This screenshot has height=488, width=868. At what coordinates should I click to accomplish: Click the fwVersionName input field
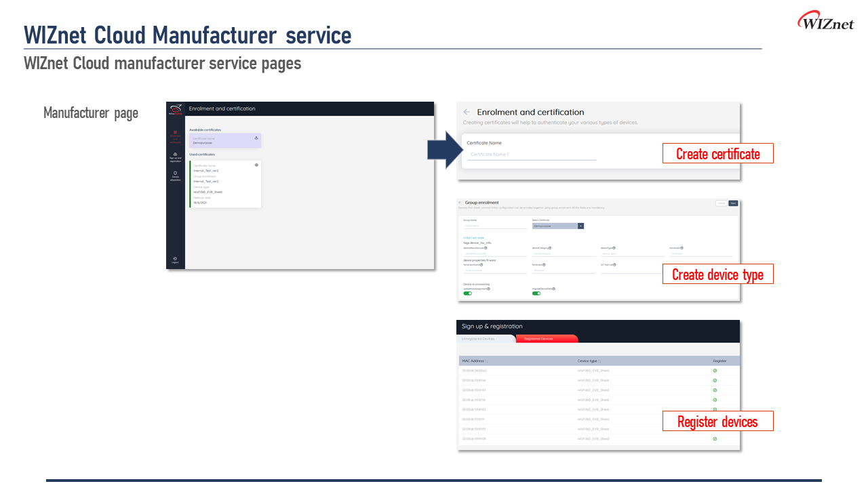tap(495, 270)
